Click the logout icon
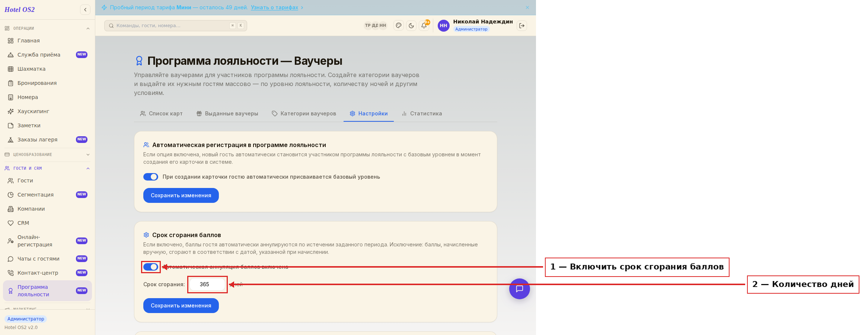868x335 pixels. 522,26
